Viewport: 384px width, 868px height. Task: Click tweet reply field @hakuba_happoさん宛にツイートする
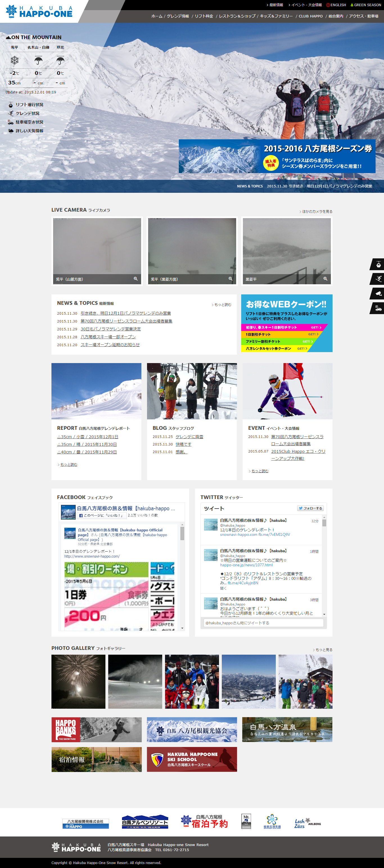[263, 623]
